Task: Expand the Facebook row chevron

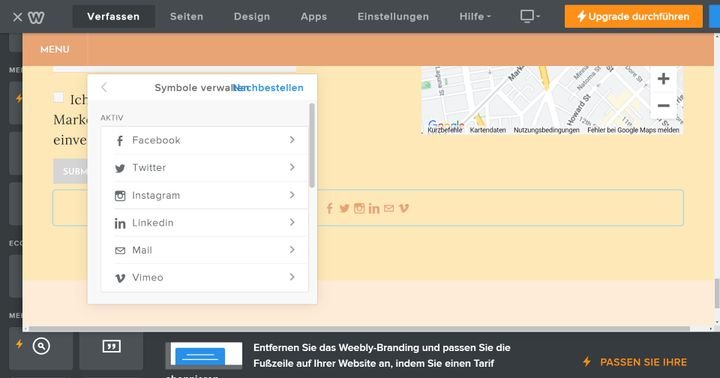Action: (292, 140)
